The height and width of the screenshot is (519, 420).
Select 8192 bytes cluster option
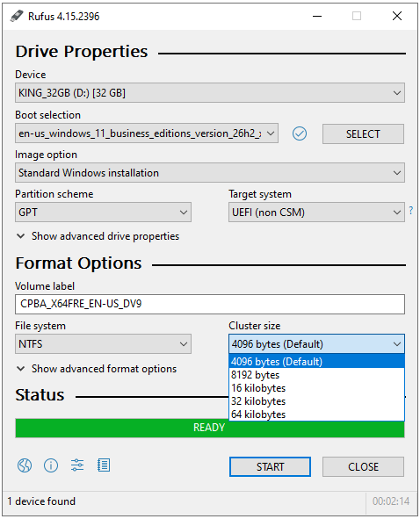coord(316,375)
